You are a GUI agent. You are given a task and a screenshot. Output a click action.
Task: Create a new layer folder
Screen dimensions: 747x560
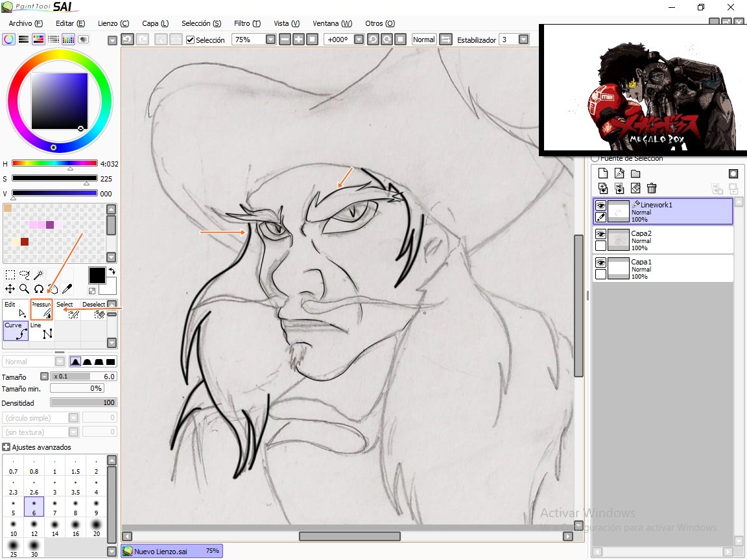click(x=635, y=173)
